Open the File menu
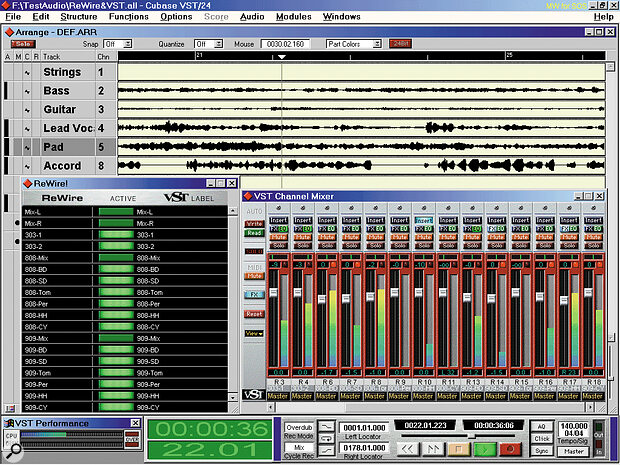This screenshot has width=620, height=465. [x=13, y=17]
